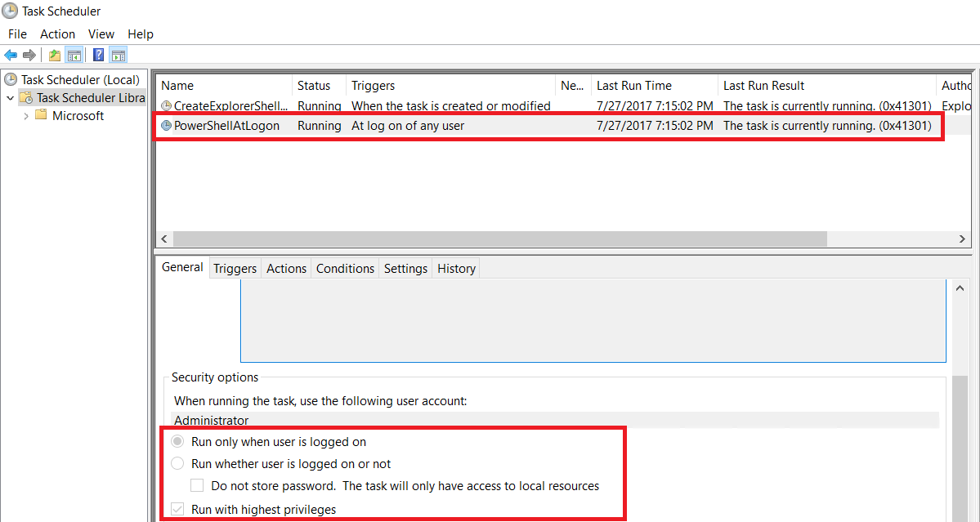Click the vertical scrollbar up arrow
The image size is (980, 522).
click(960, 287)
